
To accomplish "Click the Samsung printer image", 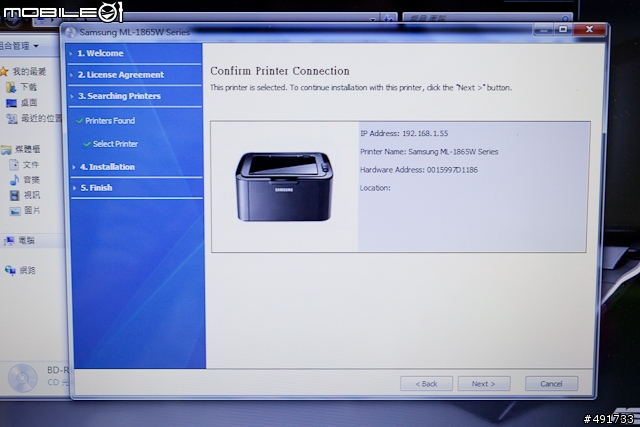I will 284,187.
